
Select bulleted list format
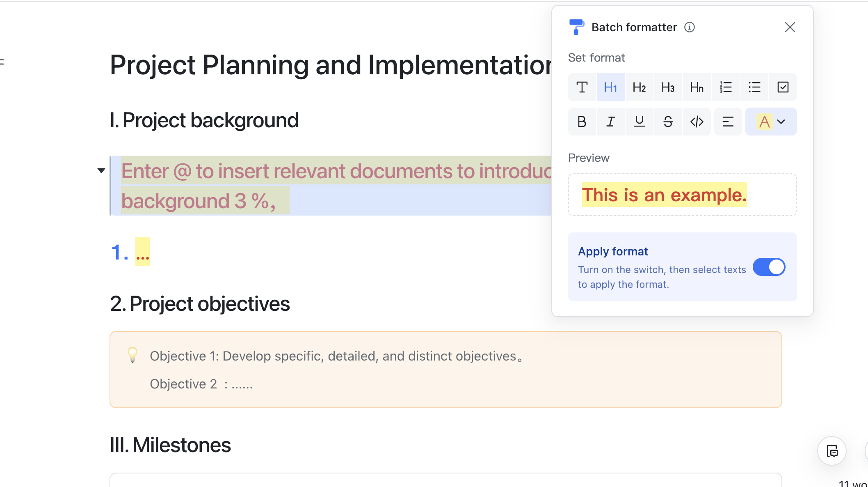point(754,87)
